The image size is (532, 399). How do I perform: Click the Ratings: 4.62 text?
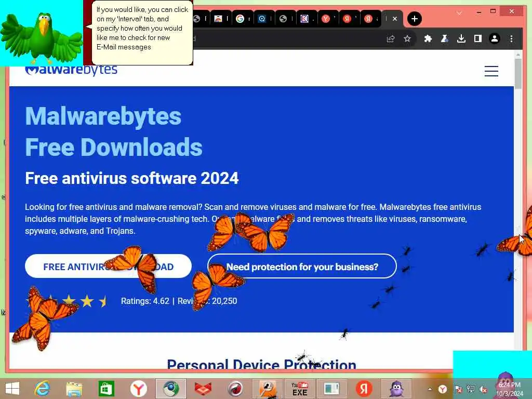click(145, 301)
